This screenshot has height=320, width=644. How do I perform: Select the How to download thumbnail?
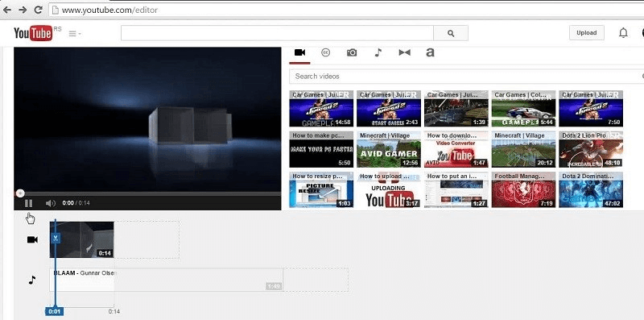(456, 149)
